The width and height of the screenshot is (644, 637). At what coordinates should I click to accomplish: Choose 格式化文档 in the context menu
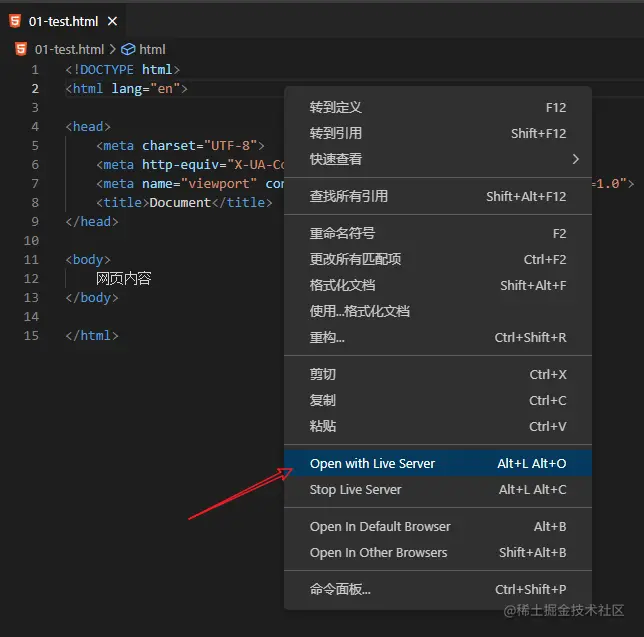[438, 285]
